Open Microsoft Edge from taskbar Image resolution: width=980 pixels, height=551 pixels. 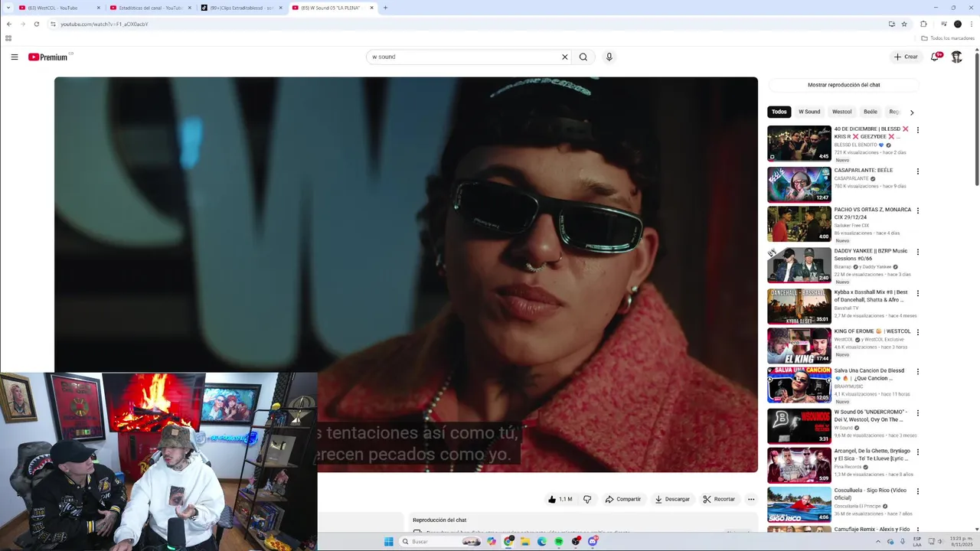pyautogui.click(x=541, y=542)
